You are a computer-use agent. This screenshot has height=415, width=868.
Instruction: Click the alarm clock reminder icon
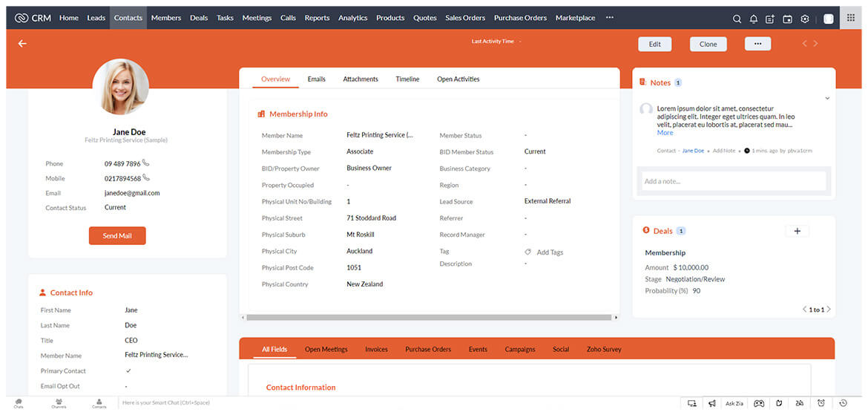pos(821,403)
